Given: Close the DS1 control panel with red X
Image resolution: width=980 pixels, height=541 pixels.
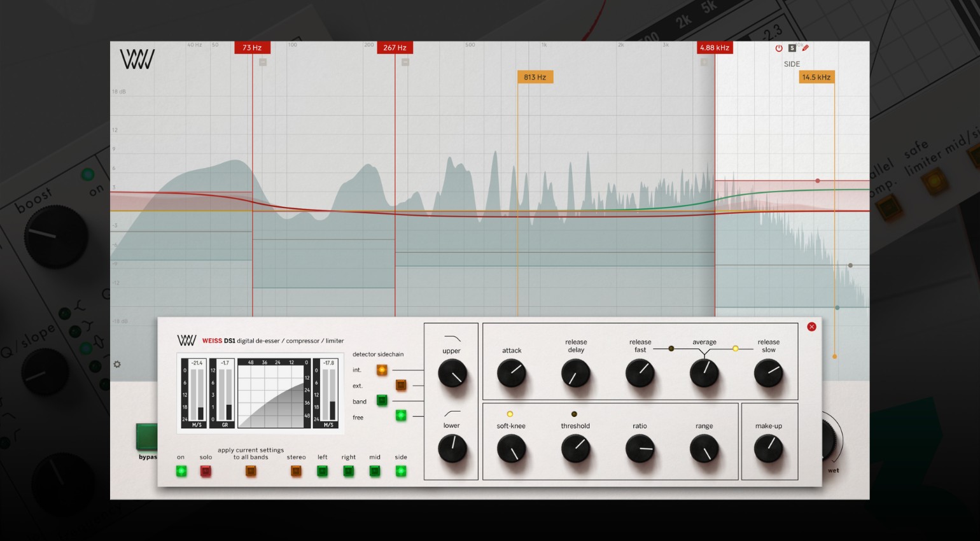Looking at the screenshot, I should [x=812, y=327].
